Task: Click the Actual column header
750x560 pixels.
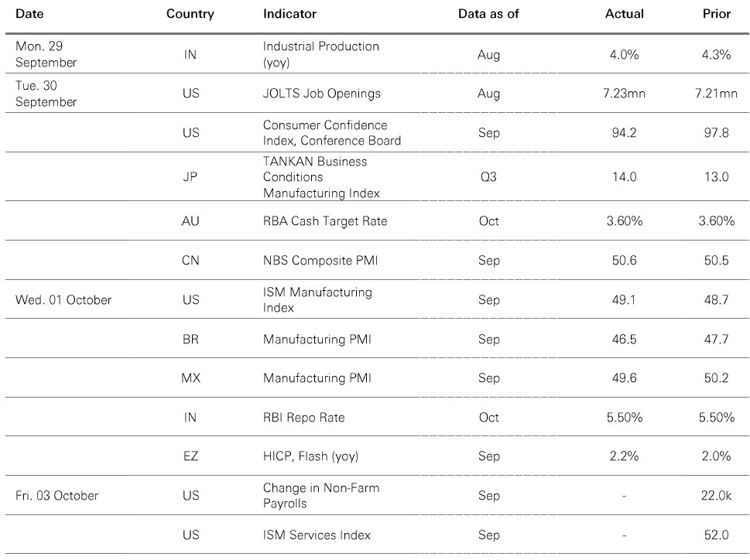Action: click(624, 14)
